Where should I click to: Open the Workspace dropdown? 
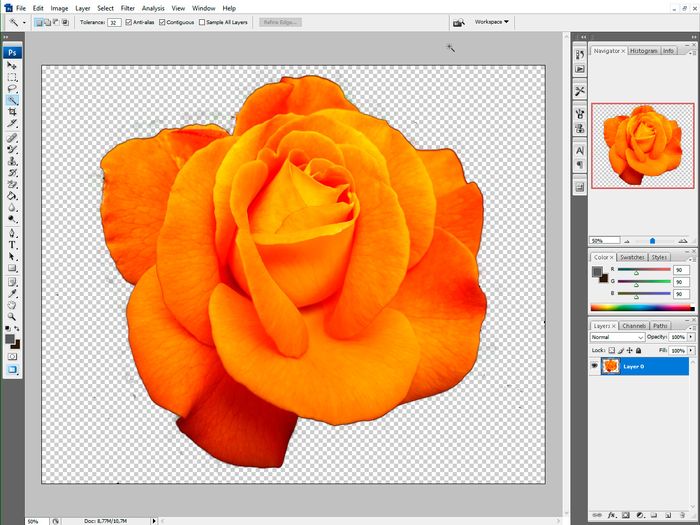click(491, 21)
